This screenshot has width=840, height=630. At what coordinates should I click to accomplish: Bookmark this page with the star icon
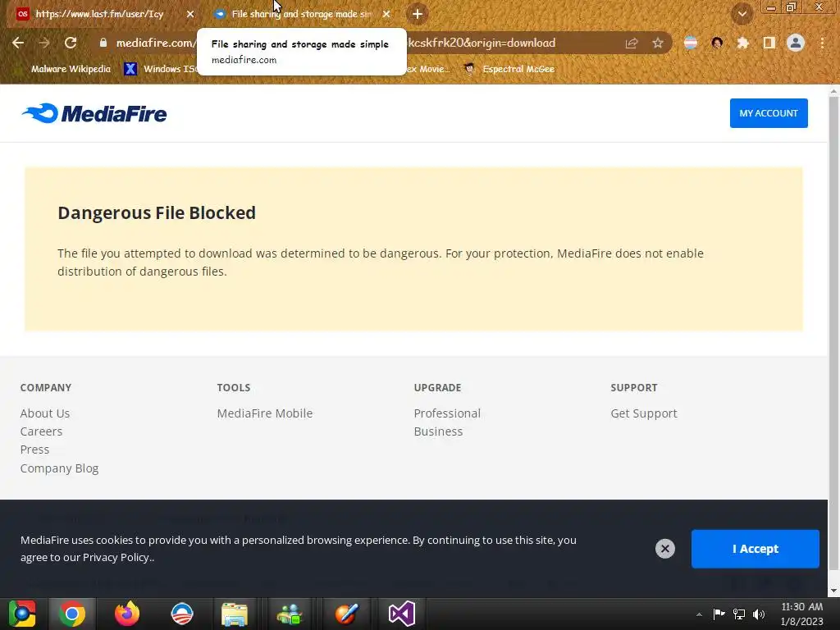pos(658,43)
